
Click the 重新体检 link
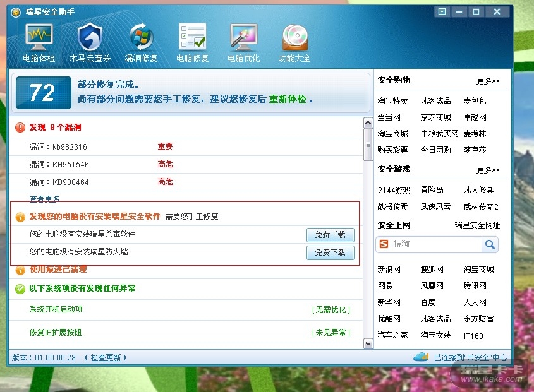pyautogui.click(x=288, y=99)
